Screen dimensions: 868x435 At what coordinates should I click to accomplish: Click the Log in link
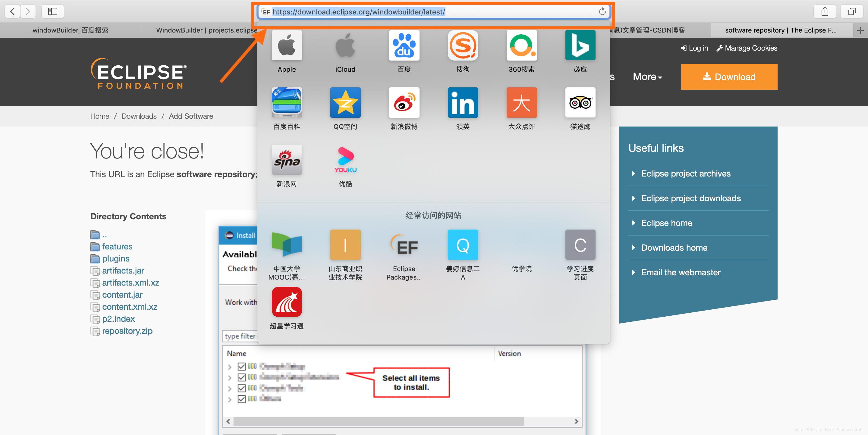694,48
